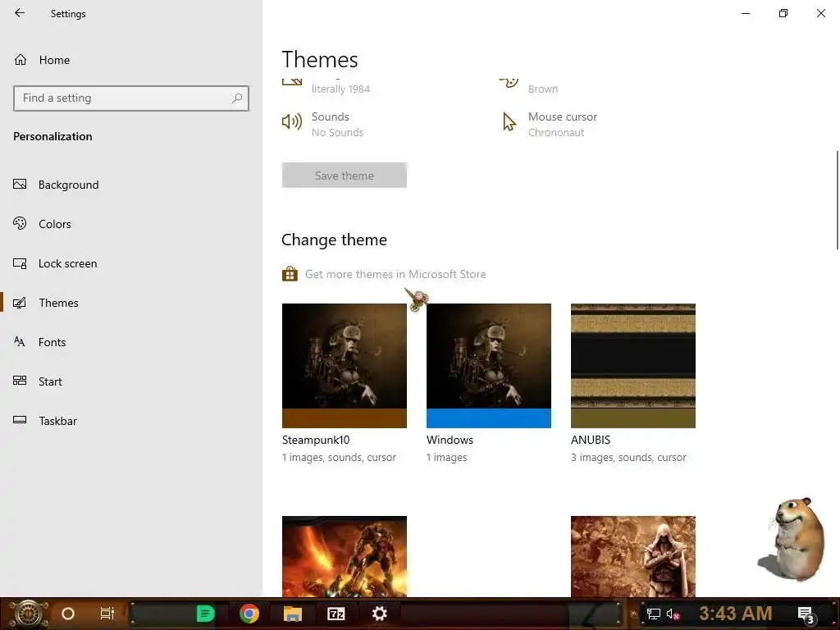Open 7-Zip from taskbar
The width and height of the screenshot is (840, 630).
click(336, 614)
